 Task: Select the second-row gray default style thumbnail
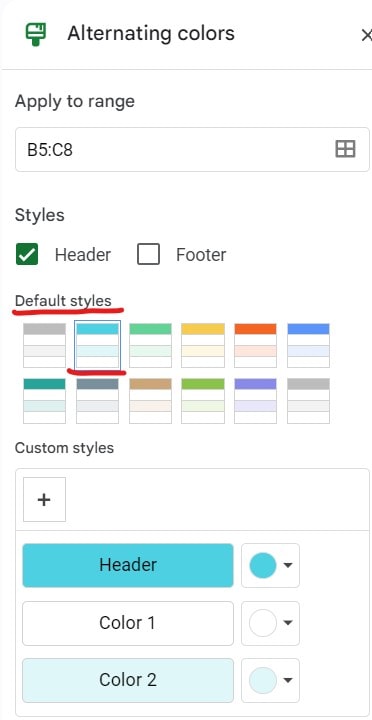(308, 400)
